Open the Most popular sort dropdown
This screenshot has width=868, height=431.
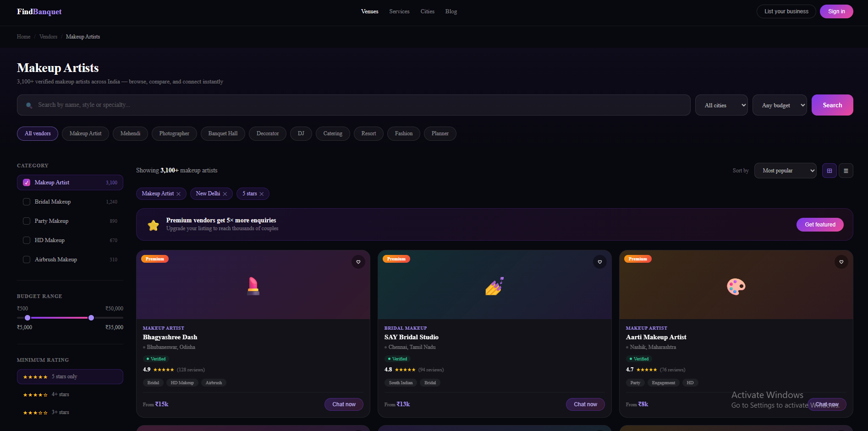point(785,171)
